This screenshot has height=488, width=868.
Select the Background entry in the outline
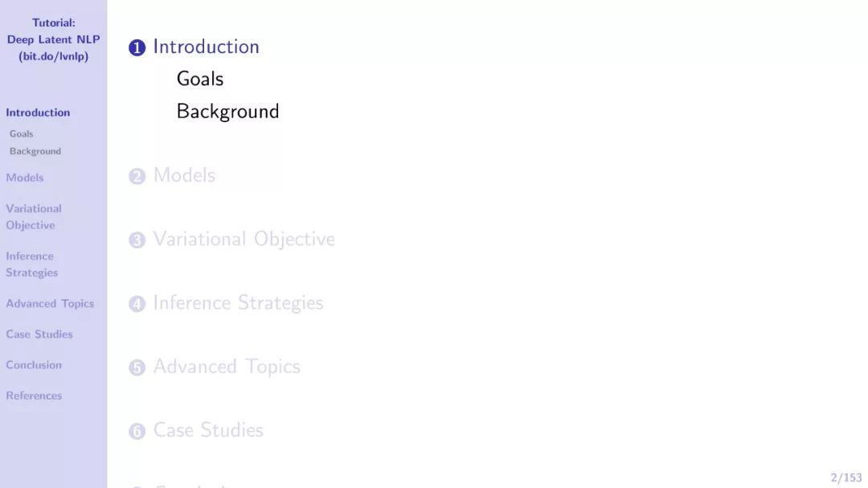click(227, 111)
